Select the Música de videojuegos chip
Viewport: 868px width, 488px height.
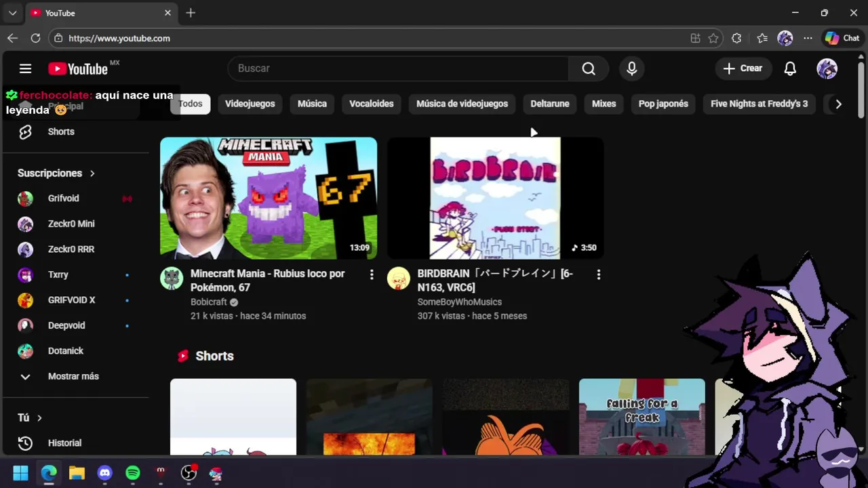tap(462, 104)
